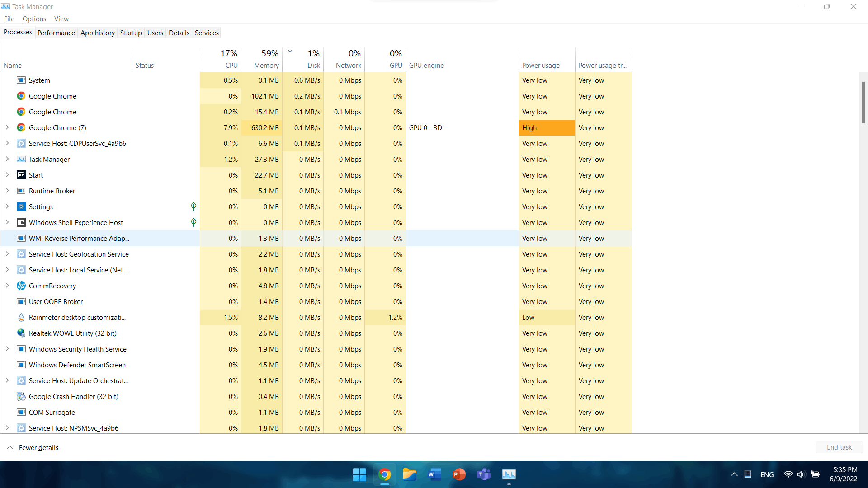Switch to the Performance tab
The width and height of the screenshot is (868, 488).
pos(56,33)
